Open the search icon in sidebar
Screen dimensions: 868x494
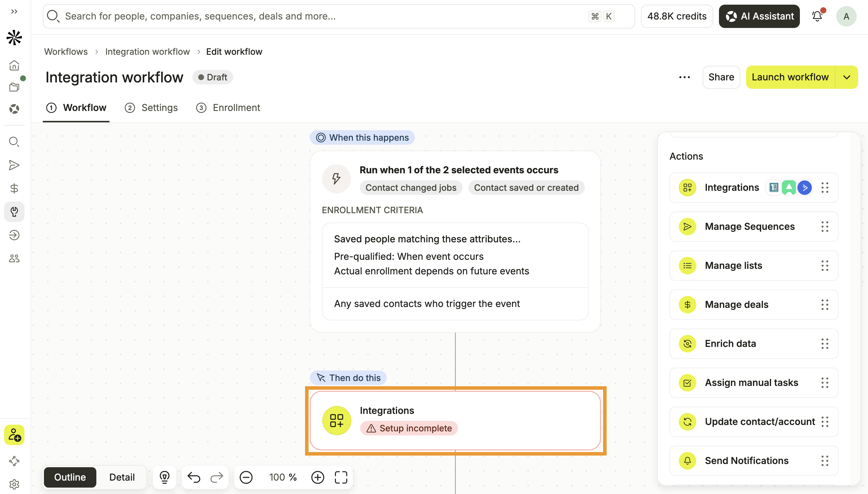[14, 142]
